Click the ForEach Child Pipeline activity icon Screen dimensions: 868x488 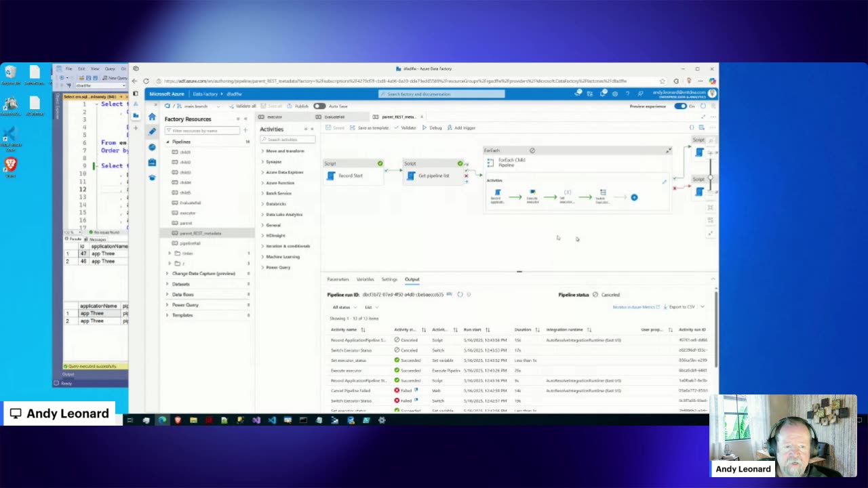490,163
